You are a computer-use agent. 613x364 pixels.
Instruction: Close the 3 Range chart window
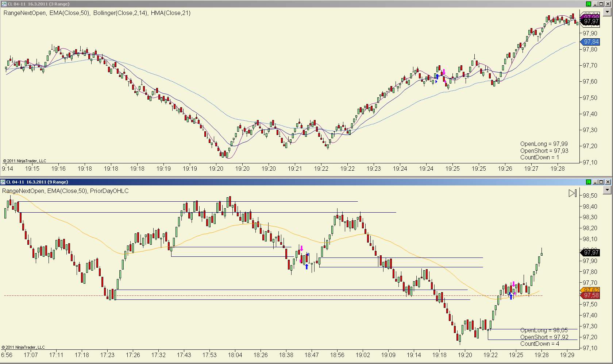(608, 4)
